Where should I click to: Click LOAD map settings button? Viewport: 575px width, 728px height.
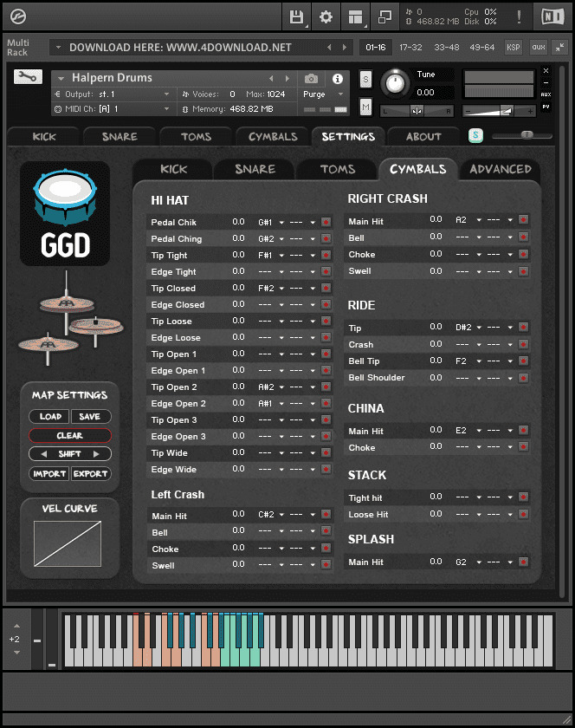[x=49, y=417]
